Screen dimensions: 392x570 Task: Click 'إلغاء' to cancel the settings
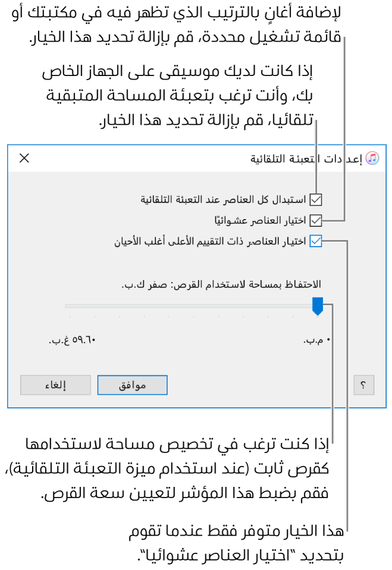(55, 384)
